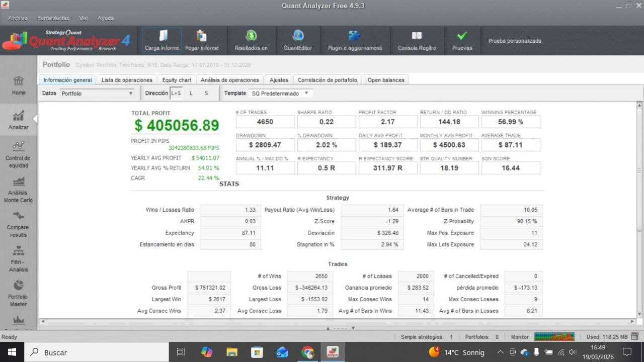The height and width of the screenshot is (362, 644).
Task: Select the Información general tab
Action: (67, 80)
